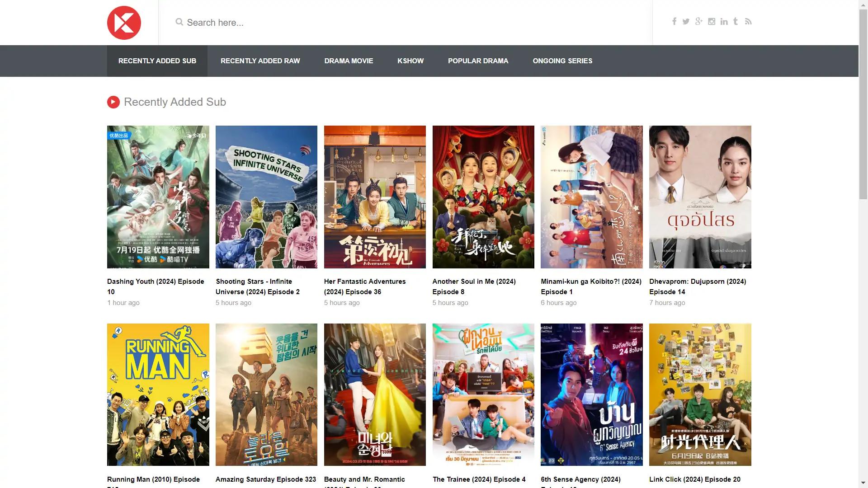The height and width of the screenshot is (488, 868).
Task: Click the site logo in the header
Action: (x=124, y=23)
